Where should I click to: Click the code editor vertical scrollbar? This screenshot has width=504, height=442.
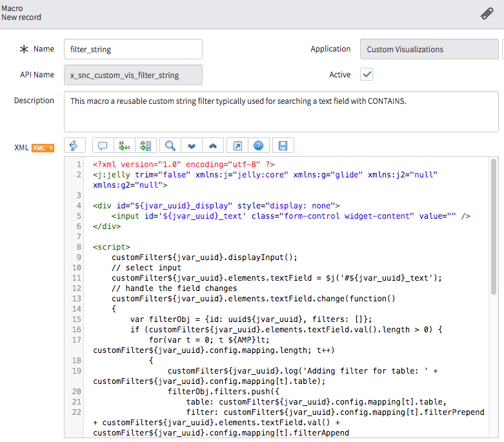(x=494, y=226)
